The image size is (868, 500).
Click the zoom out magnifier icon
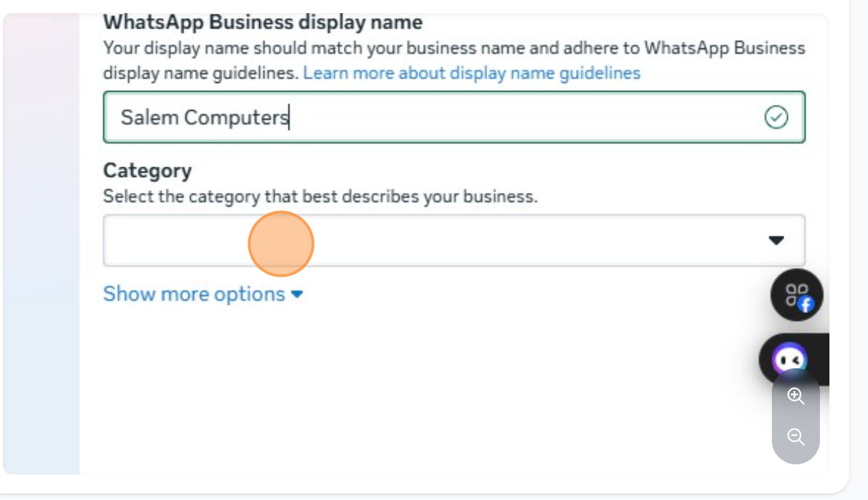tap(796, 437)
